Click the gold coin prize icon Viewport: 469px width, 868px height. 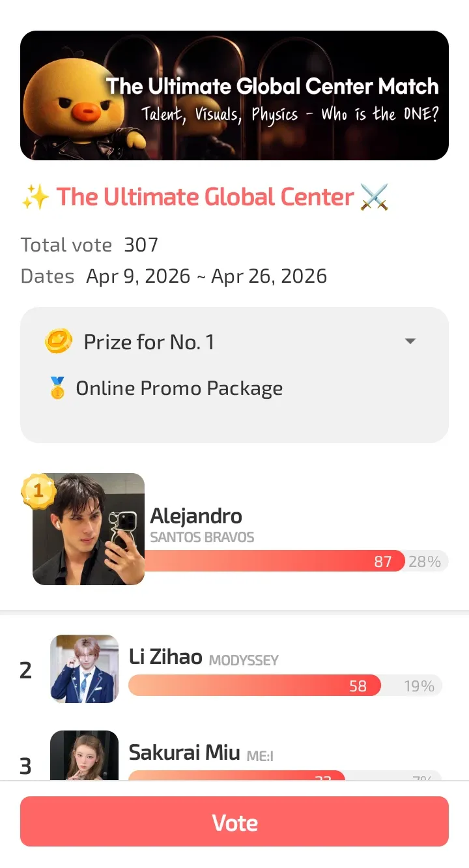(x=59, y=341)
